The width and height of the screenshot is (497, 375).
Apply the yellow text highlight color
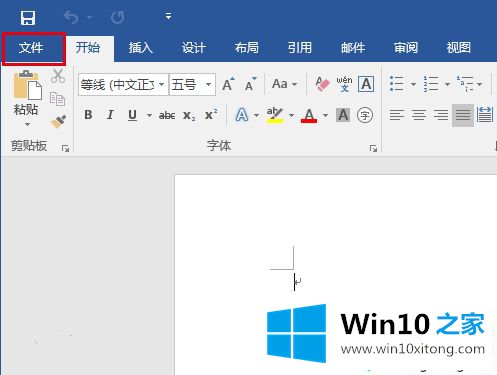275,115
